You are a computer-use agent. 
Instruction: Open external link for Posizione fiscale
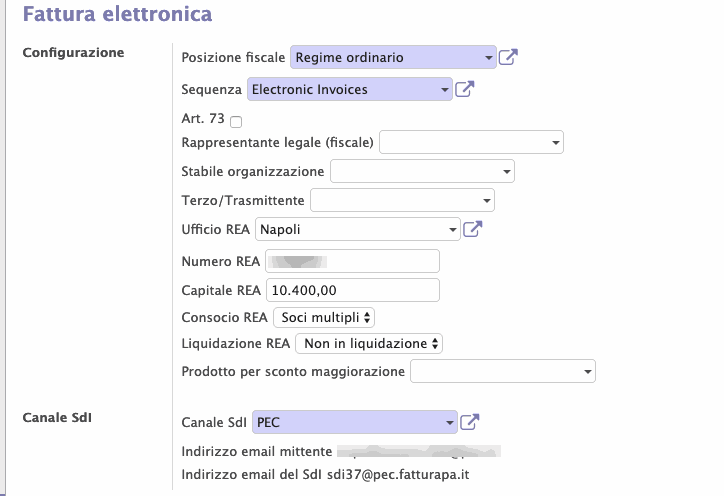click(508, 58)
